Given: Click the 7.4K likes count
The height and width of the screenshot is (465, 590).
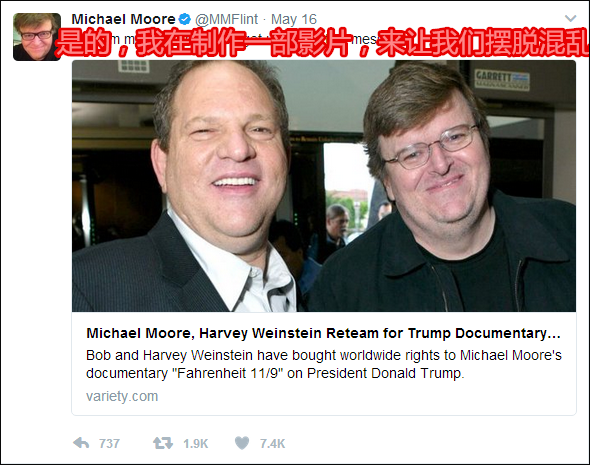Looking at the screenshot, I should 272,444.
